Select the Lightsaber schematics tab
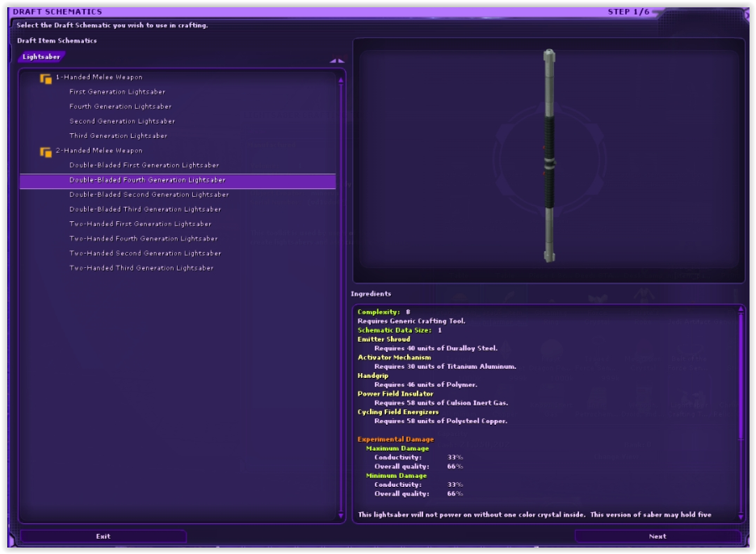Screen dimensions: 756x554 tap(41, 57)
